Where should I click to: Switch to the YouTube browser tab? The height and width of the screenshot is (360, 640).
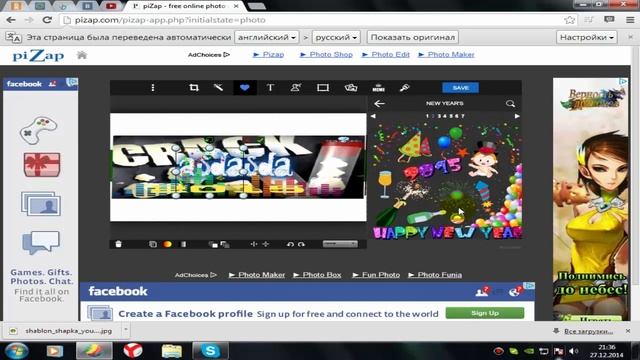click(x=111, y=6)
